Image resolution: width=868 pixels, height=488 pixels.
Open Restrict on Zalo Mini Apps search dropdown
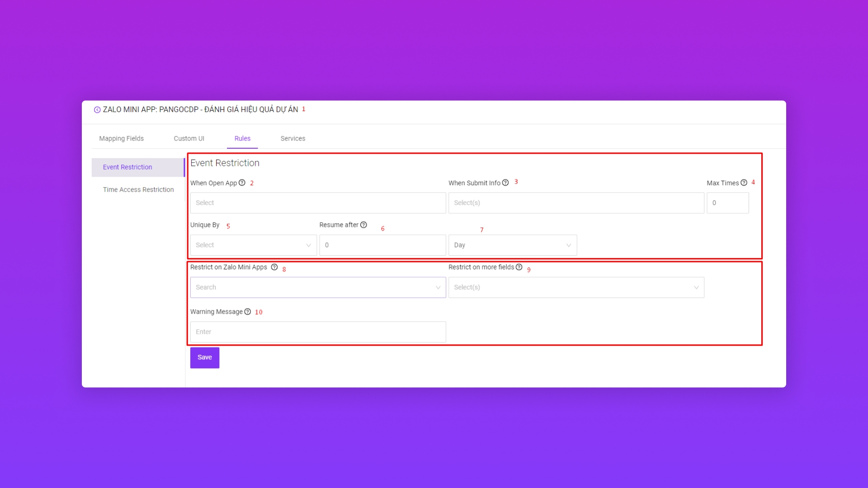(x=318, y=287)
